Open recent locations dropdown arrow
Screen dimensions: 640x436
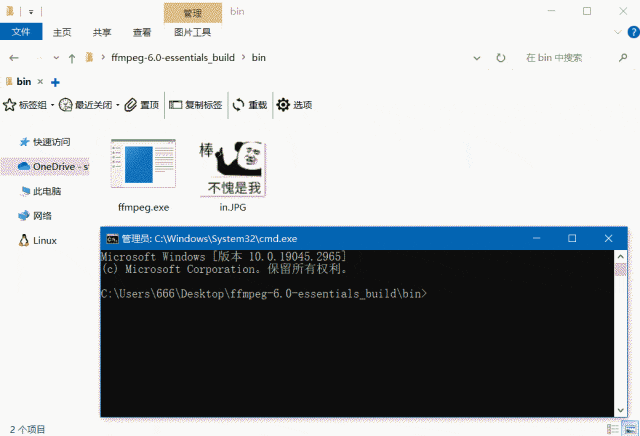(54, 58)
